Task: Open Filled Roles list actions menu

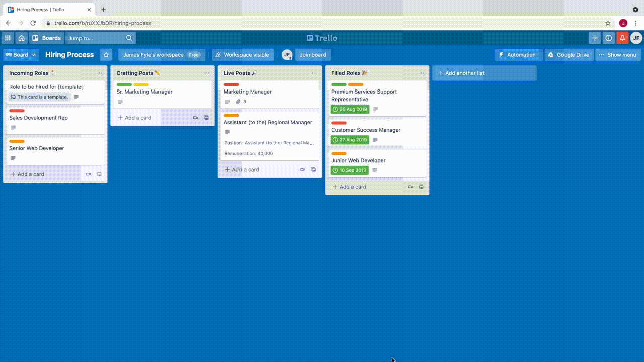Action: coord(422,73)
